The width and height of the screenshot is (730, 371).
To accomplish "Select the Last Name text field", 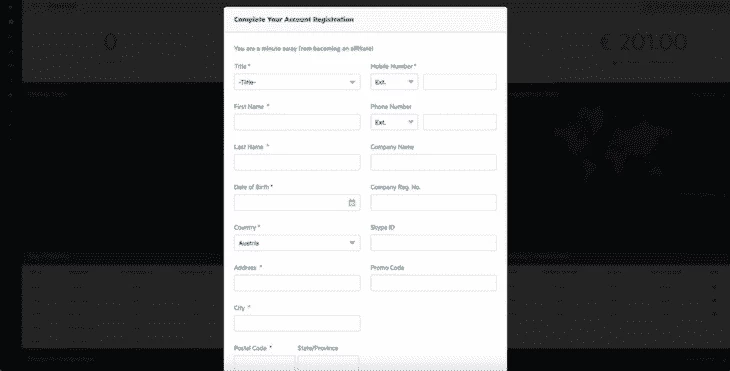I will [x=297, y=162].
